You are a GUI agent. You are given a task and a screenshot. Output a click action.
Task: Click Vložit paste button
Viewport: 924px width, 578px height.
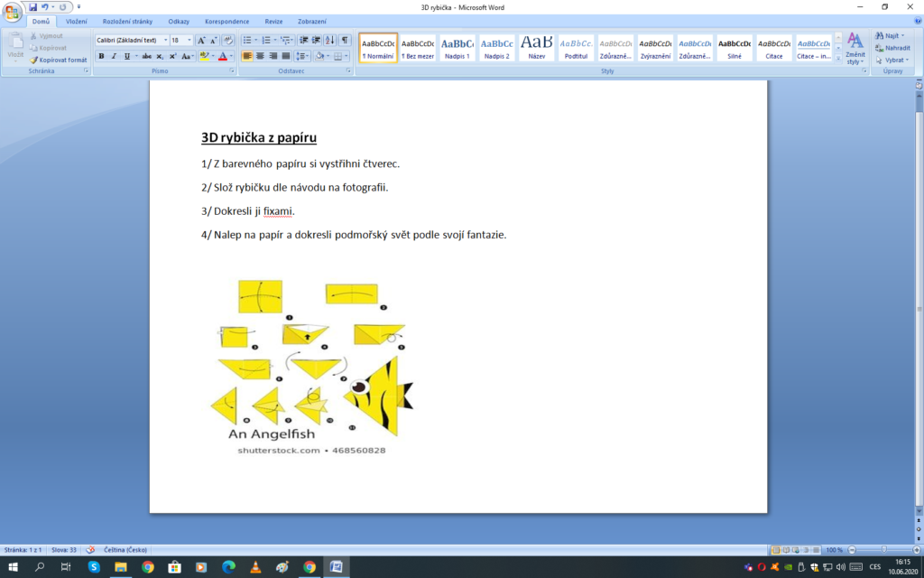click(x=15, y=48)
